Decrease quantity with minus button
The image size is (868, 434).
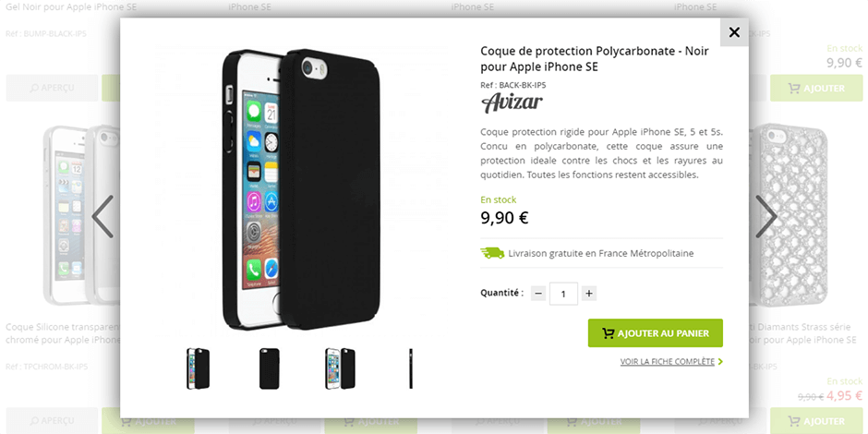(538, 294)
